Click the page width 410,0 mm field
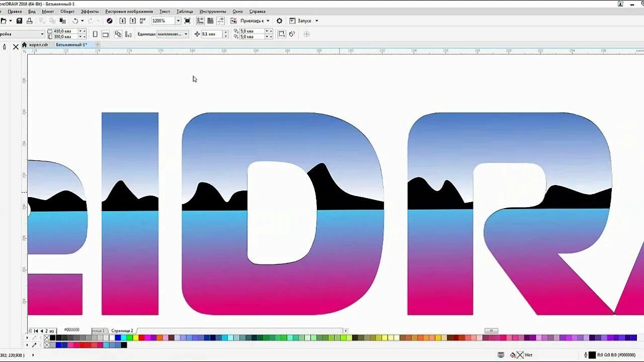Image resolution: width=644 pixels, height=362 pixels. [x=65, y=31]
